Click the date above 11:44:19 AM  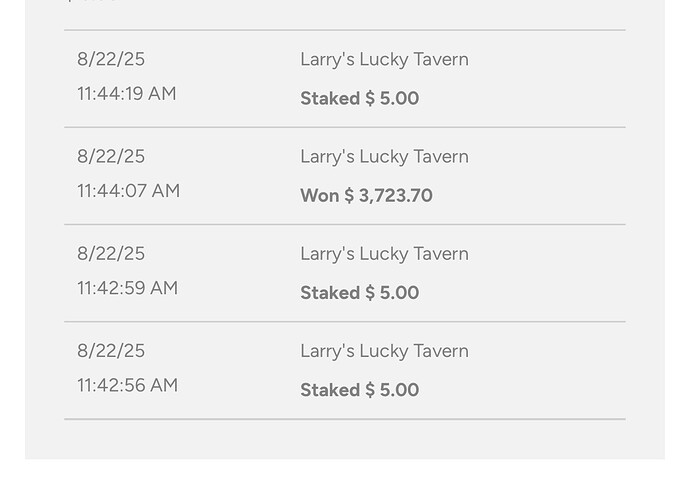click(111, 59)
